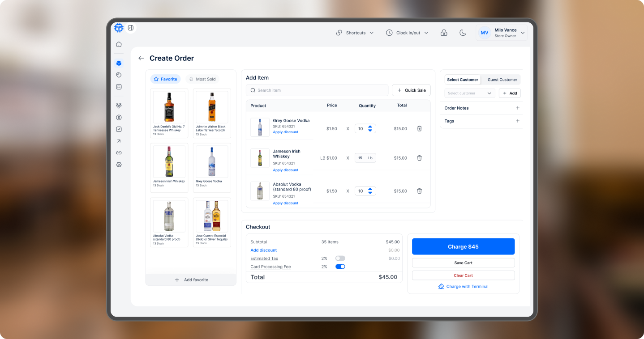This screenshot has width=644, height=339.
Task: Expand the Order Notes section
Action: (x=518, y=108)
